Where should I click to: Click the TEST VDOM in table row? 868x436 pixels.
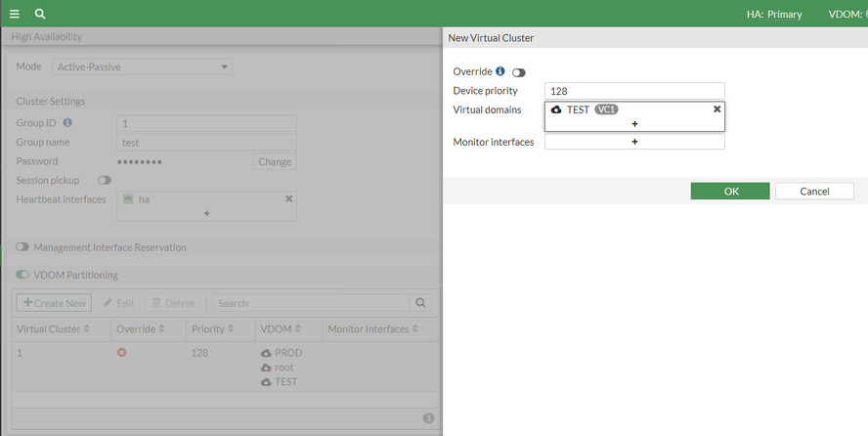pos(280,382)
